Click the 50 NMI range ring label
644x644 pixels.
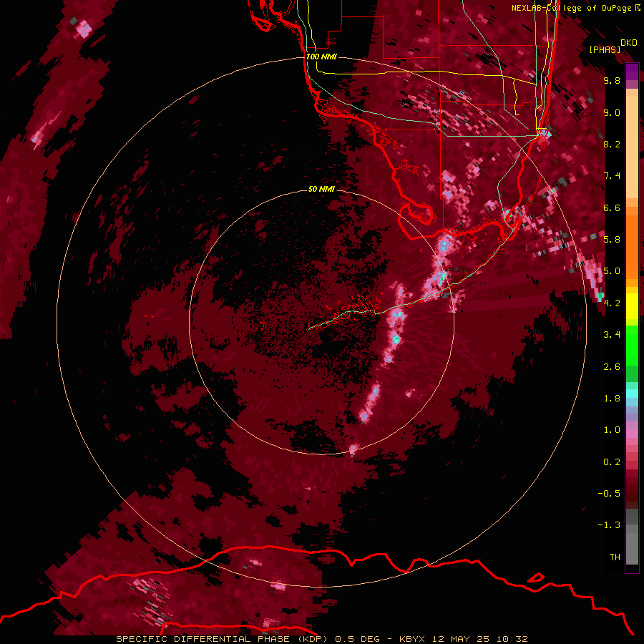click(321, 190)
